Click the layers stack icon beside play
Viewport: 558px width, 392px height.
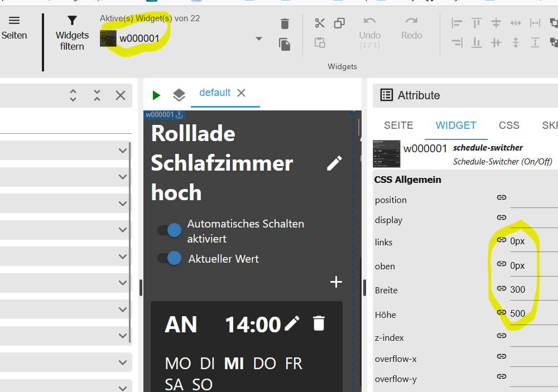tap(179, 95)
